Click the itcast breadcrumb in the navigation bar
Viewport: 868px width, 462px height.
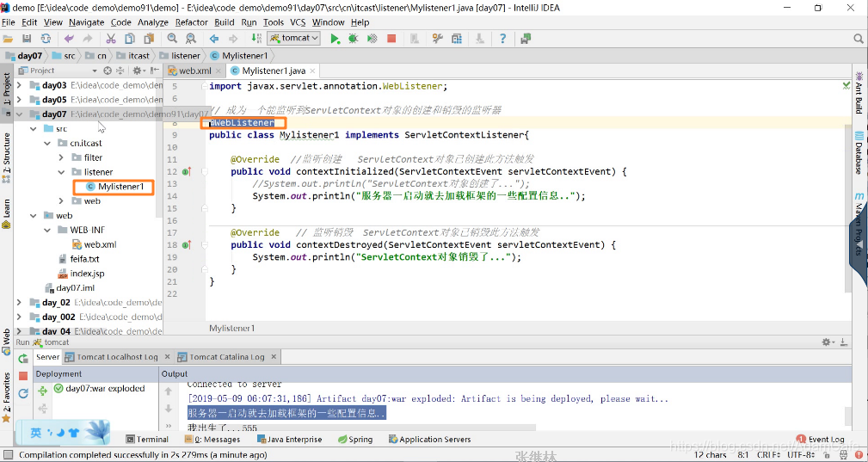(133, 55)
